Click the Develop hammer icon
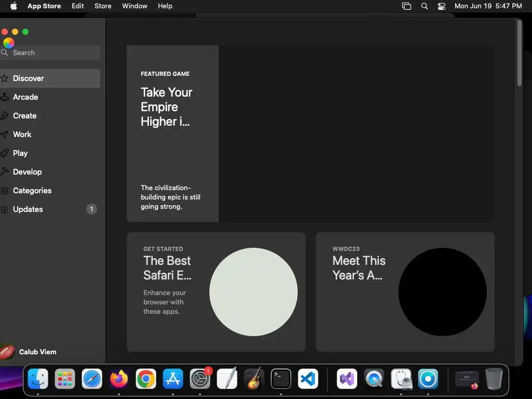The image size is (532, 399). click(x=4, y=171)
